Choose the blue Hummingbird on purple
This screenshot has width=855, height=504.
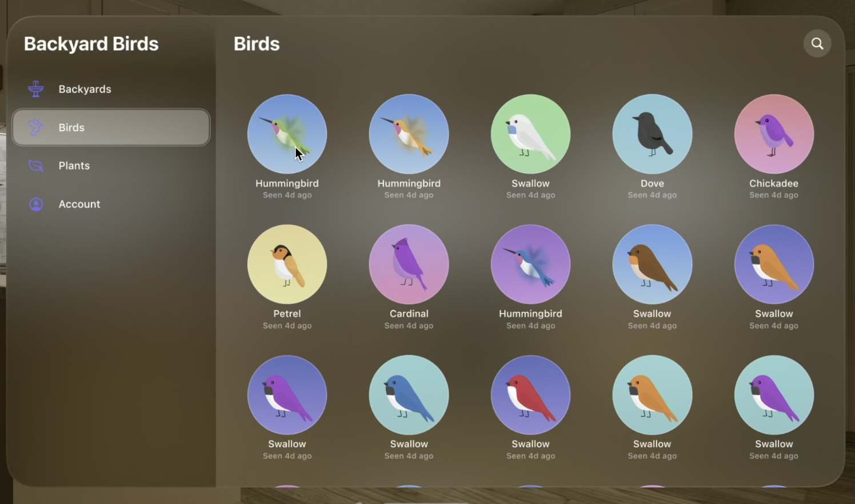tap(530, 265)
